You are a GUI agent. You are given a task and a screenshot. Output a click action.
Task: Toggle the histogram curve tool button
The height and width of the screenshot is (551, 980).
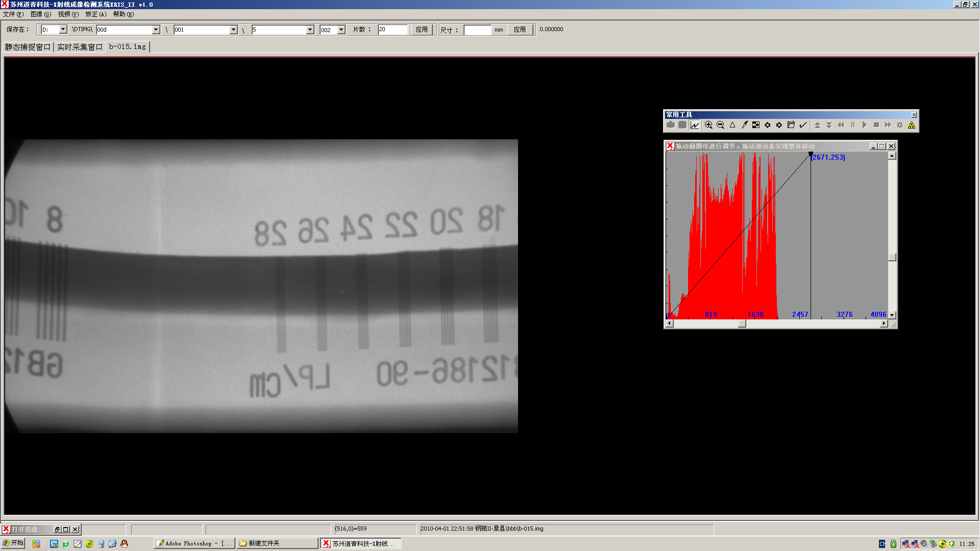695,125
